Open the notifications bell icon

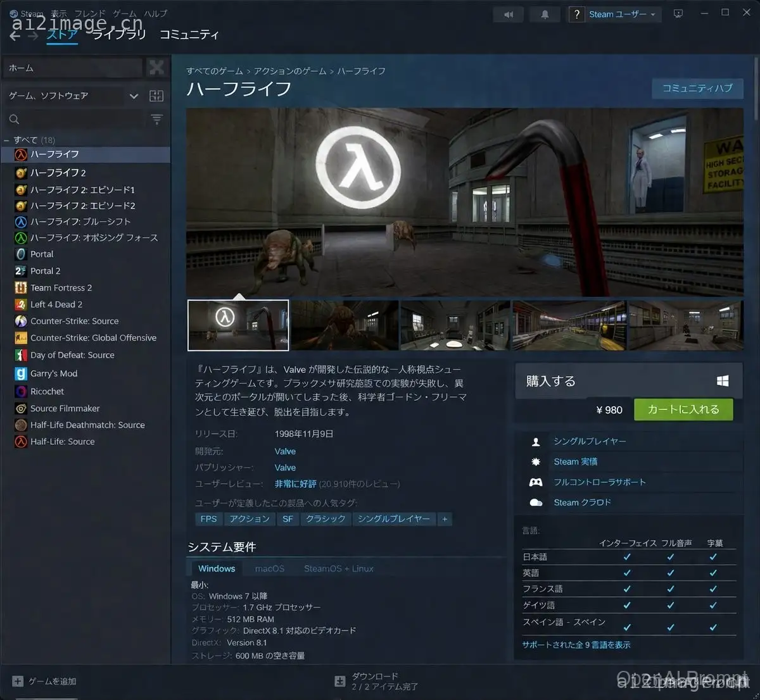pos(545,15)
